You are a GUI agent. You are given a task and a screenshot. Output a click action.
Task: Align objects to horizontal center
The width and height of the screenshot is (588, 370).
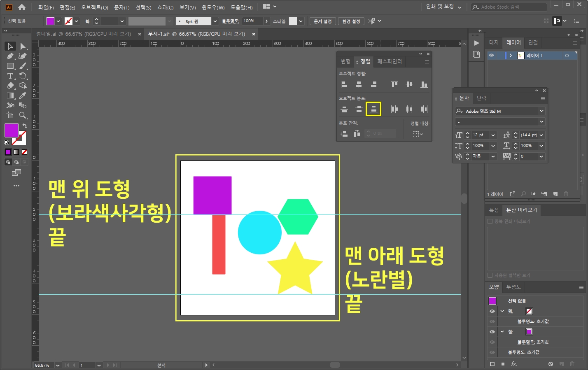click(x=359, y=84)
